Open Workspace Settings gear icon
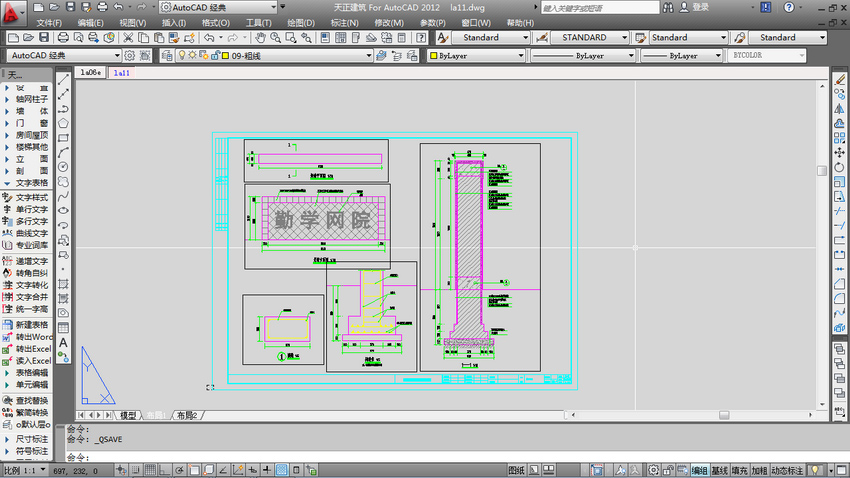 pos(130,55)
